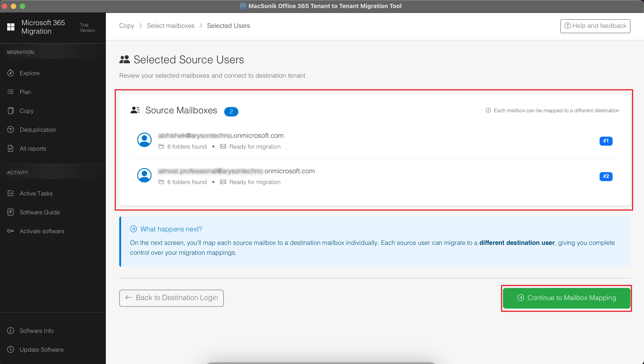Click the Source Mailboxes count badge 2
This screenshot has width=644, height=364.
[x=231, y=111]
